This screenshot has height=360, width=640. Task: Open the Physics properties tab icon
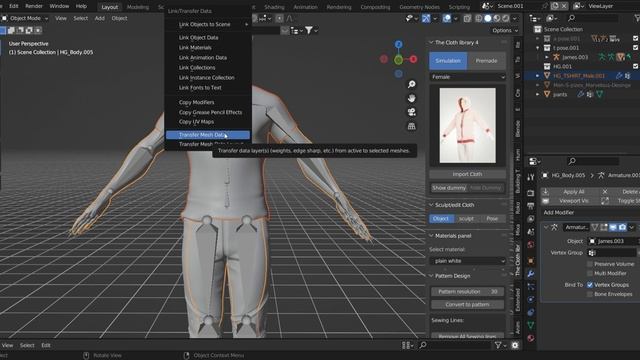531,299
